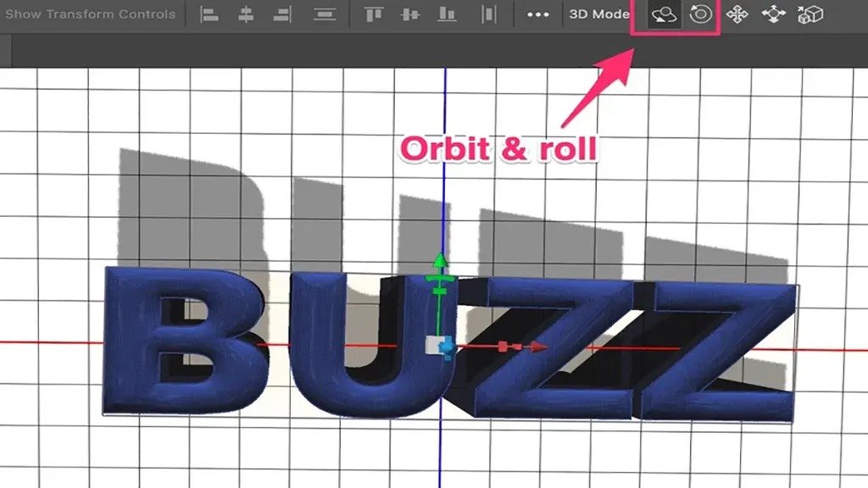Click the green Y-axis arrow on the 3D gizmo
Image resolution: width=868 pixels, height=488 pixels.
click(440, 258)
